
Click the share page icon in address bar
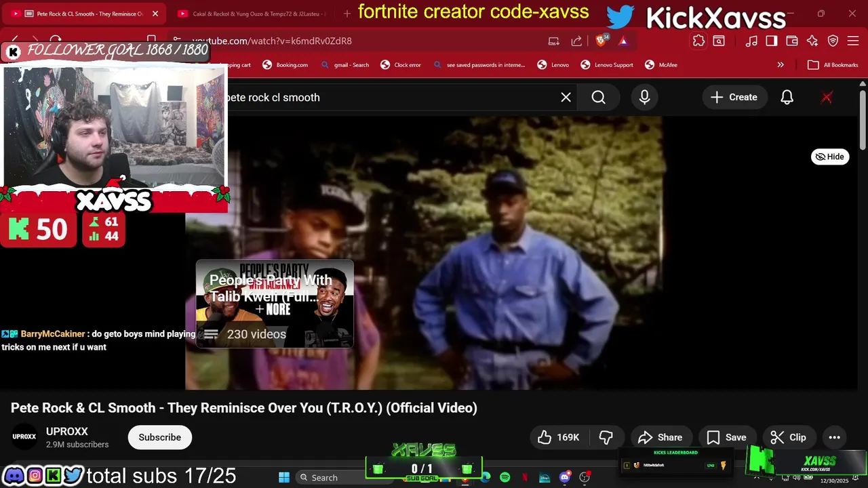coord(576,41)
